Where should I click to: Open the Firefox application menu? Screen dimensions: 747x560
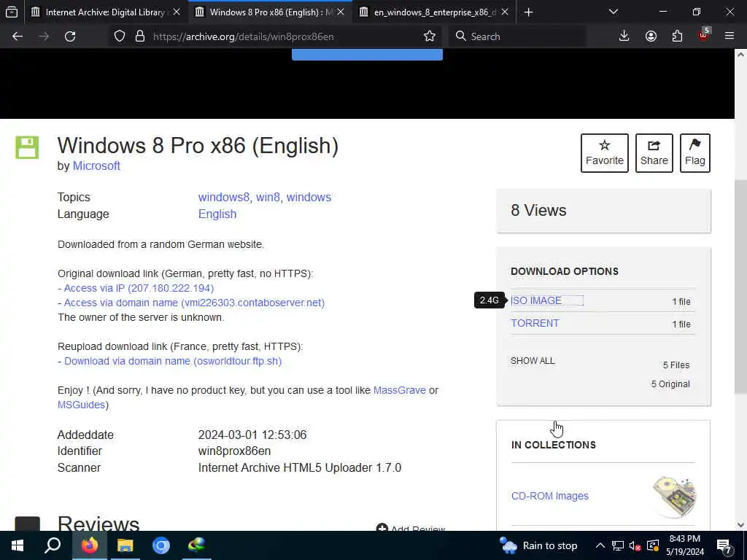[x=729, y=36]
